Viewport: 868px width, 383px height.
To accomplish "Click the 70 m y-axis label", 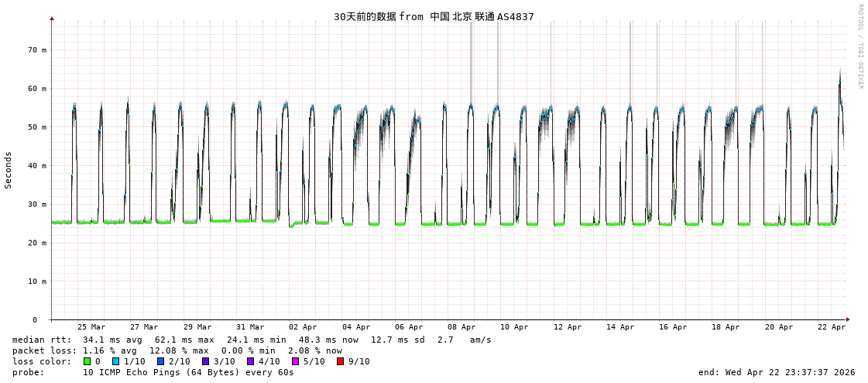I will pyautogui.click(x=37, y=50).
